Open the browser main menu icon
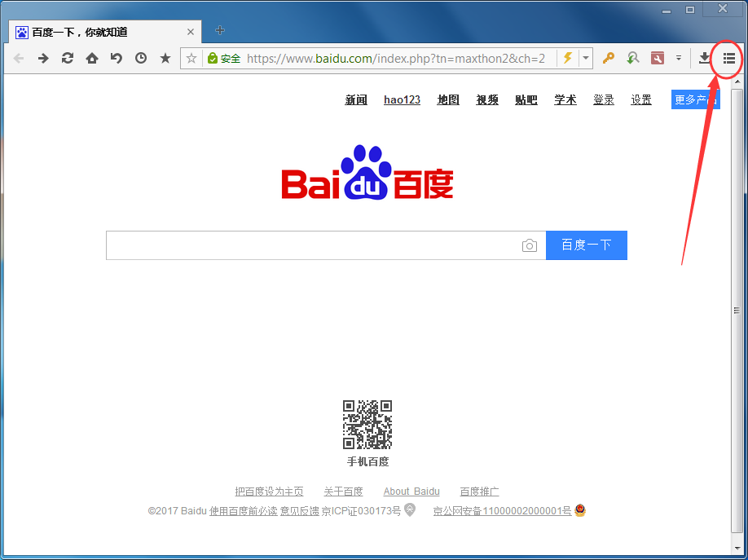This screenshot has height=560, width=748. (x=729, y=58)
